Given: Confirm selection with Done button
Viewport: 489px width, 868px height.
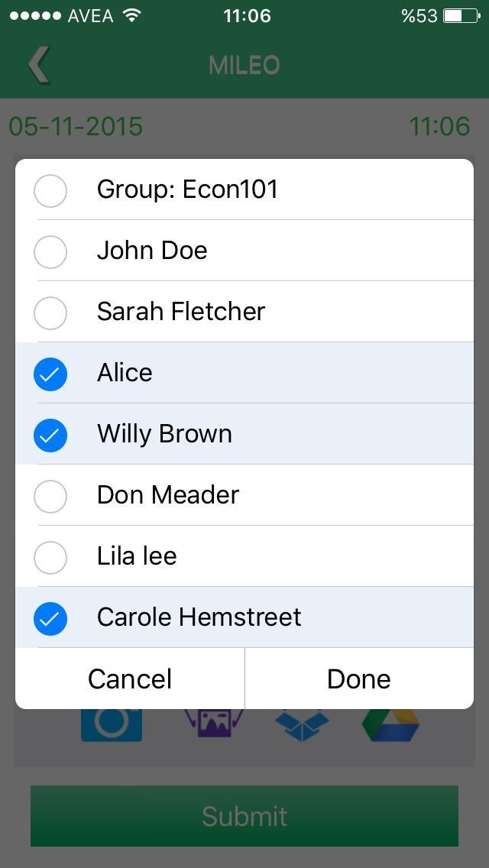Looking at the screenshot, I should (359, 679).
